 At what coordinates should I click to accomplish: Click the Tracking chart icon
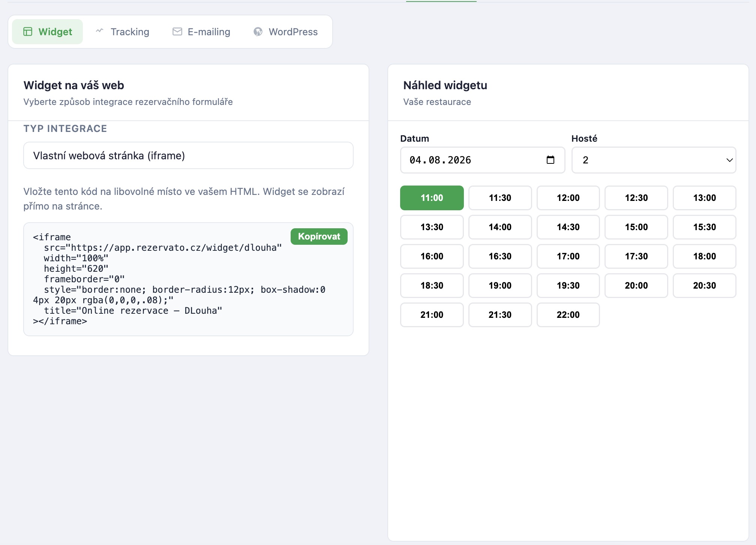(x=99, y=31)
